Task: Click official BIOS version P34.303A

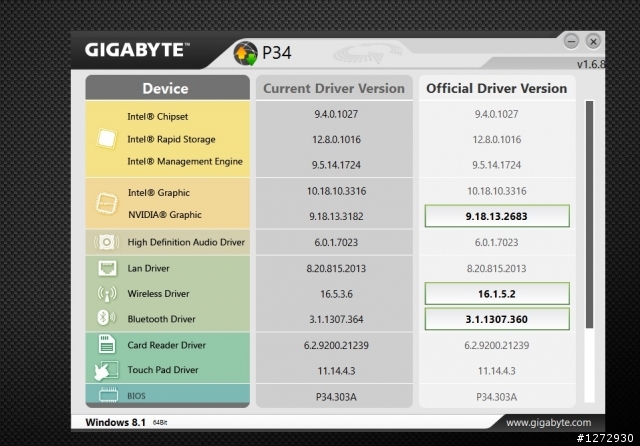Action: [497, 397]
